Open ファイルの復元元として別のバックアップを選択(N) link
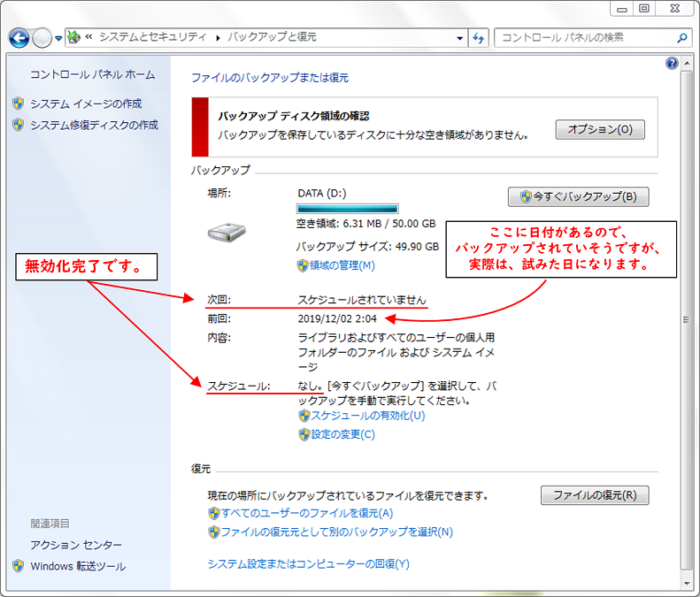Viewport: 700px width, 597px height. tap(337, 532)
